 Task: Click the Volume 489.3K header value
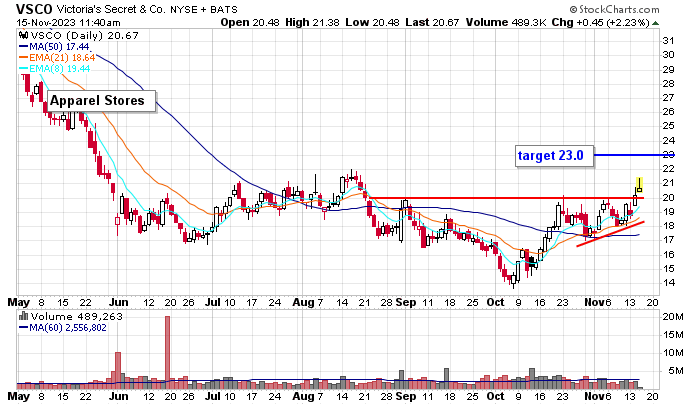pos(506,22)
